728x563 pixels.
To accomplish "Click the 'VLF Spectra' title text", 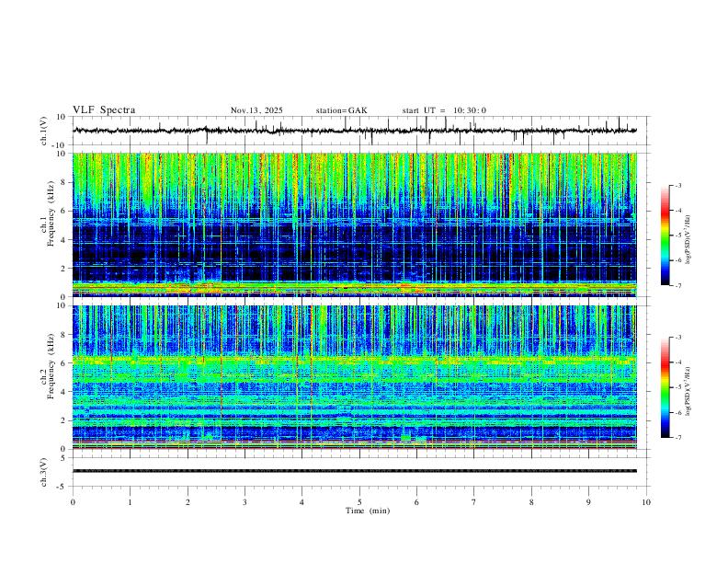I will [104, 110].
